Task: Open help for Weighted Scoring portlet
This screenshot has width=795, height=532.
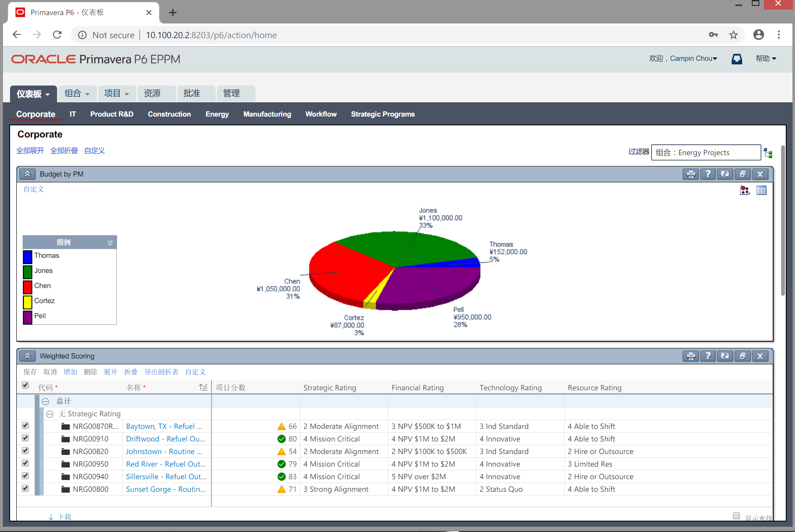Action: tap(708, 356)
